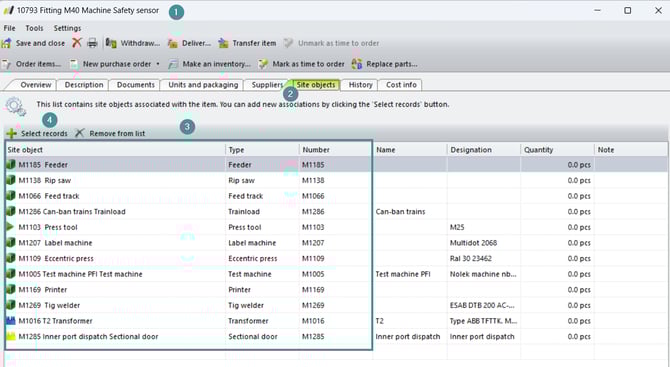Click Mark as time to order text

(309, 64)
